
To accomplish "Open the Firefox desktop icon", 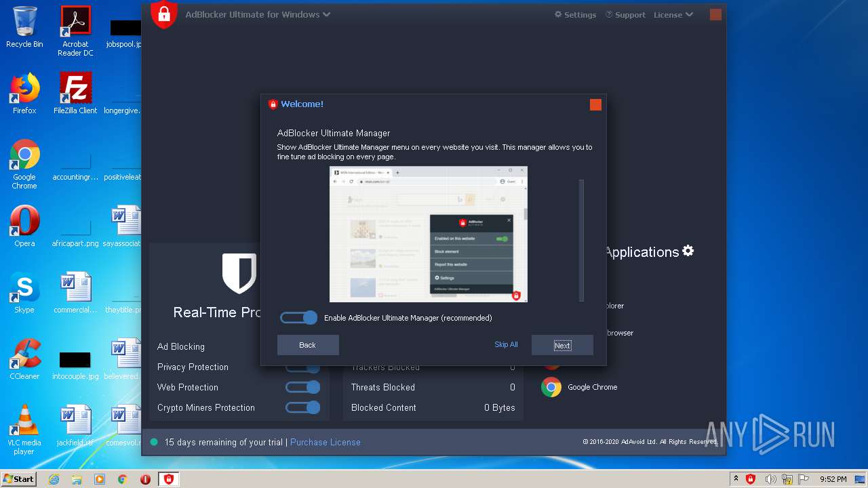I will pos(24,94).
